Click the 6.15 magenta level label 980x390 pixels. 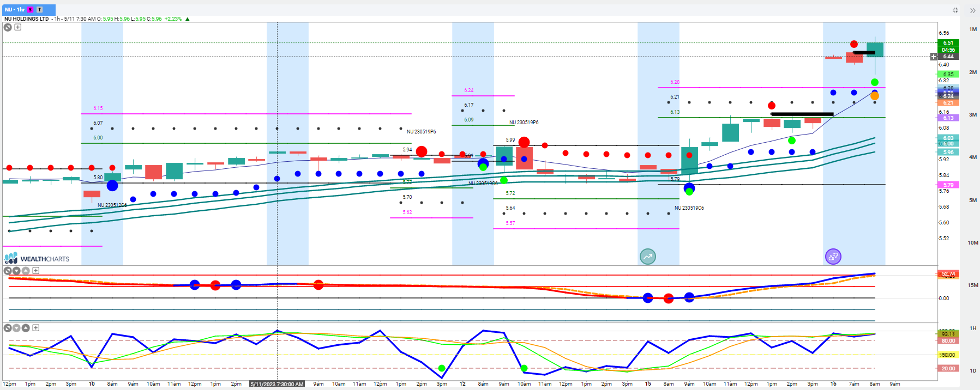coord(98,108)
